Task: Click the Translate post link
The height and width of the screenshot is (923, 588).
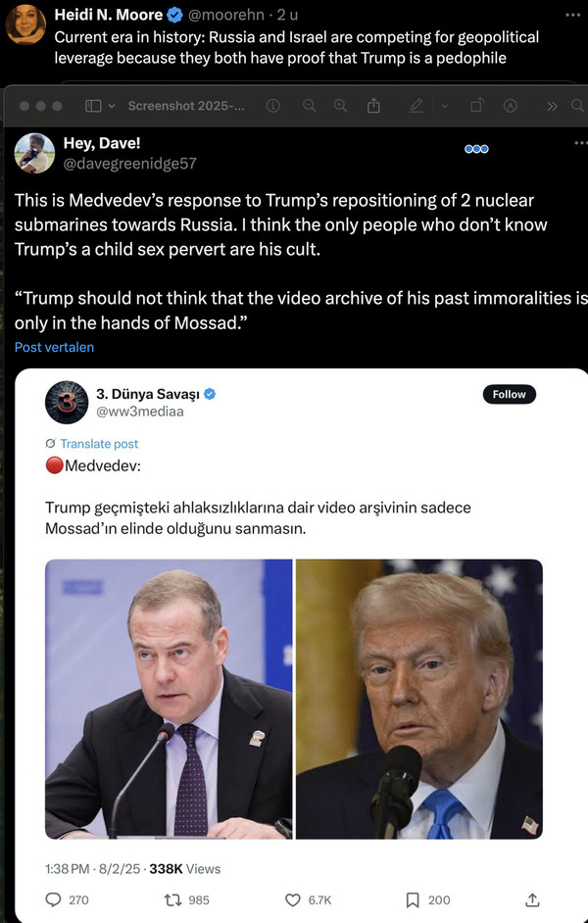Action: click(99, 444)
